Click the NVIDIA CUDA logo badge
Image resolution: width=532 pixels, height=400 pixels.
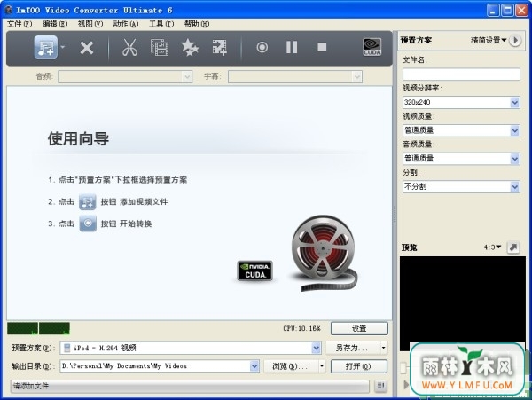[x=254, y=271]
